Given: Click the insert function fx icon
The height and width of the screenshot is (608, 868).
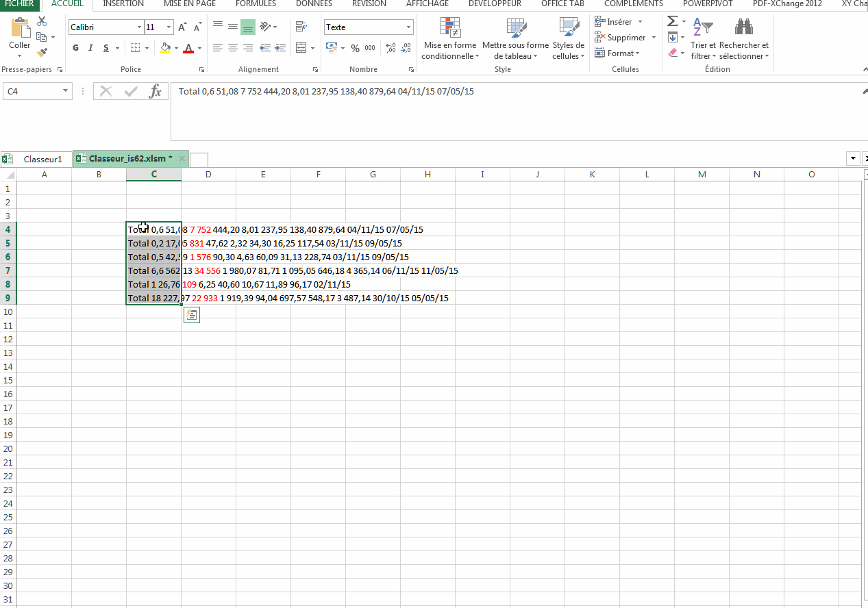Looking at the screenshot, I should [x=156, y=91].
